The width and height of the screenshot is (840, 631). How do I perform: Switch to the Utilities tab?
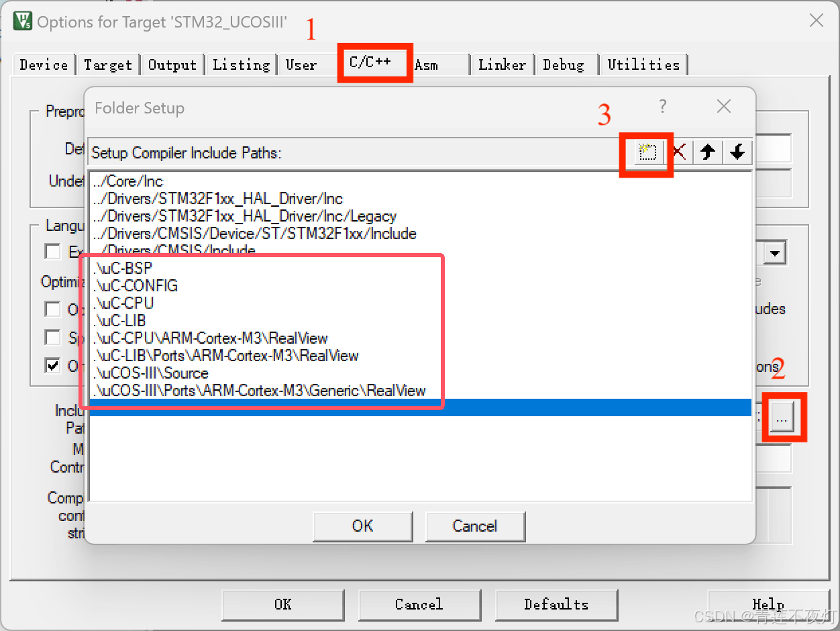pyautogui.click(x=643, y=64)
